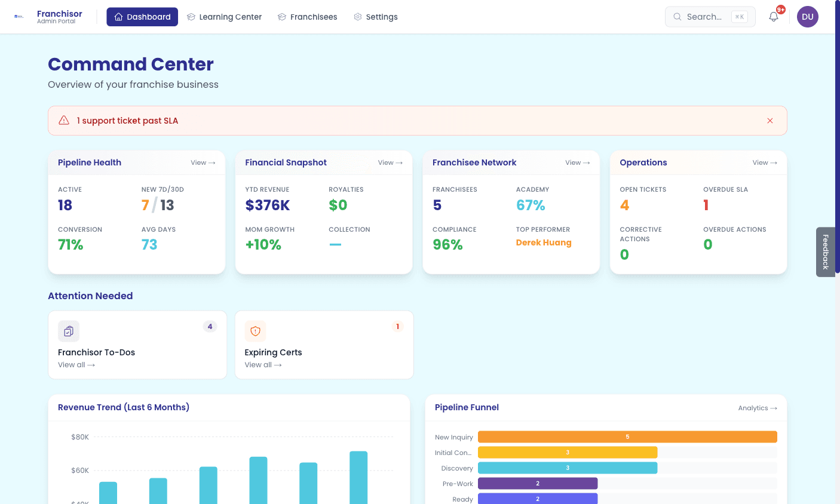The width and height of the screenshot is (840, 504).
Task: Click the orange New Inquiry funnel bar
Action: [x=627, y=437]
